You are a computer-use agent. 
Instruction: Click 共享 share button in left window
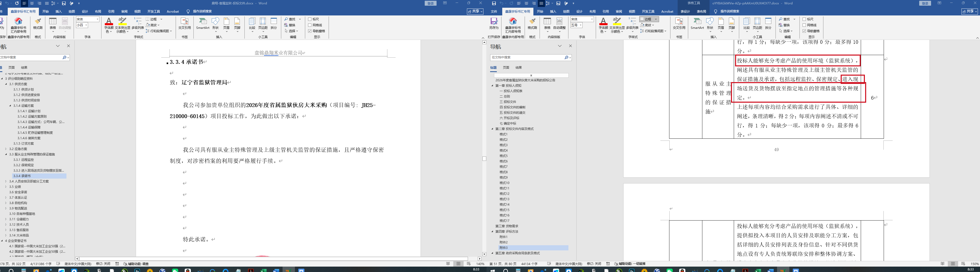click(x=475, y=12)
